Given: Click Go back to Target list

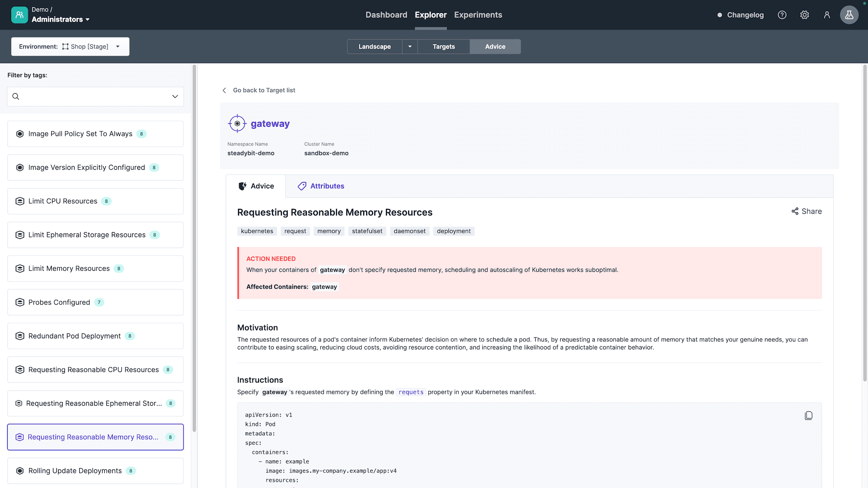Looking at the screenshot, I should (264, 90).
